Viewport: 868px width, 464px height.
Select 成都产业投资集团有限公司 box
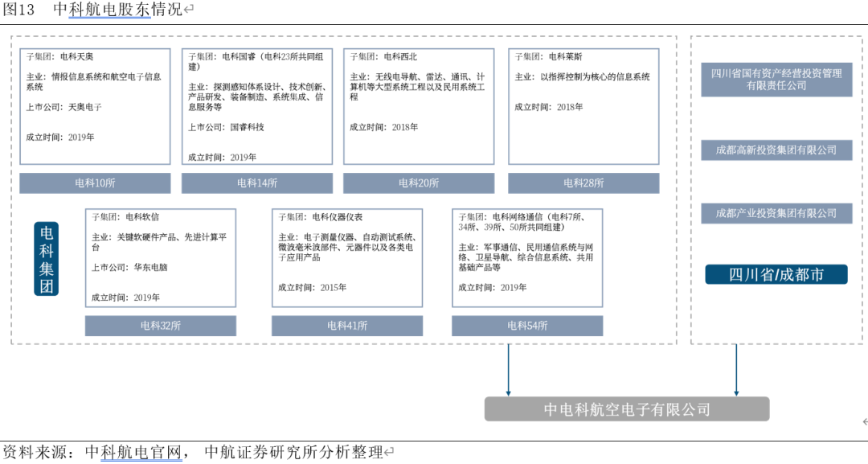776,213
